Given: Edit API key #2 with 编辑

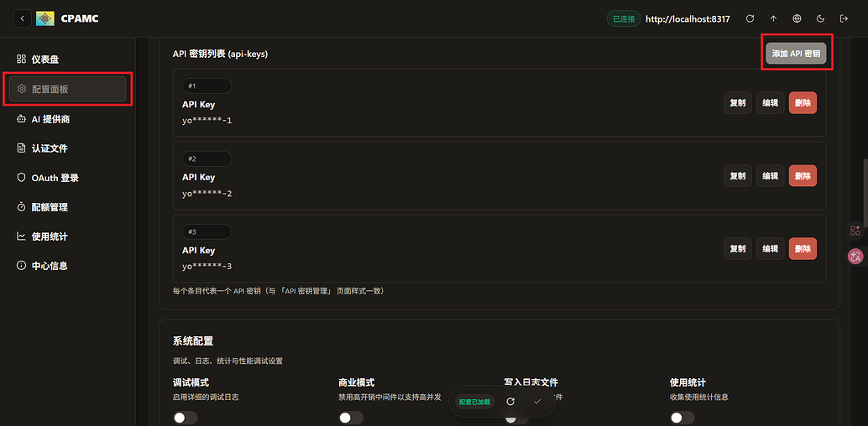Looking at the screenshot, I should click(770, 176).
